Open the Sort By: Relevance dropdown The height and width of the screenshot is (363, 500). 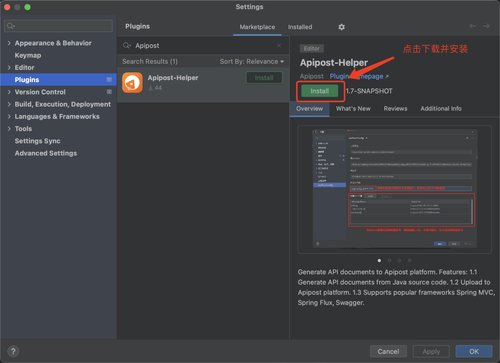(252, 62)
